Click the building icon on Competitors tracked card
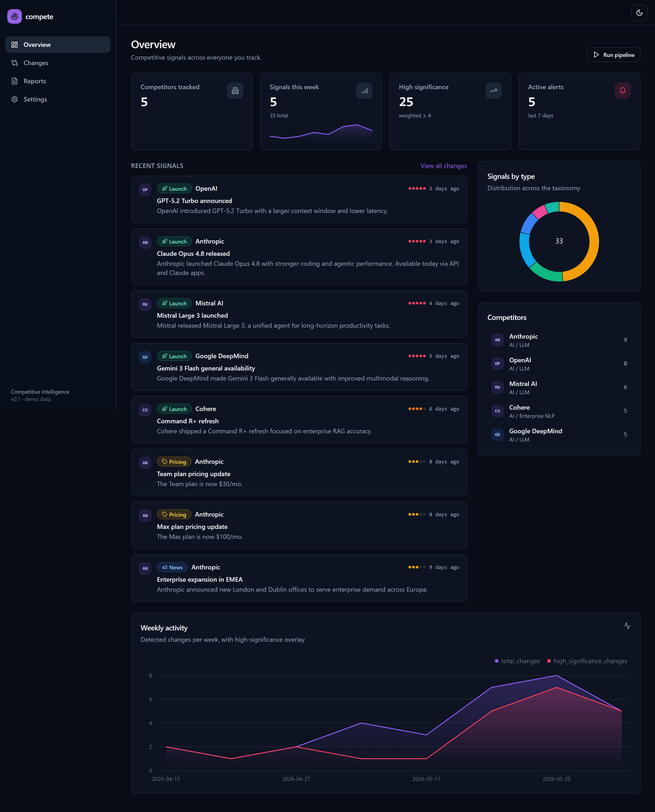Viewport: 655px width, 812px height. 235,91
